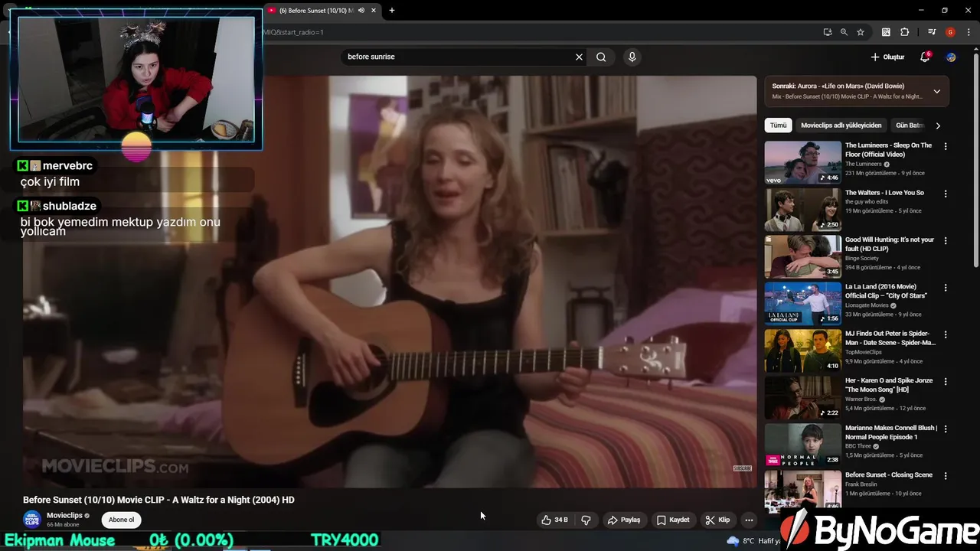
Task: Open options for the Spider-Man video
Action: click(946, 334)
